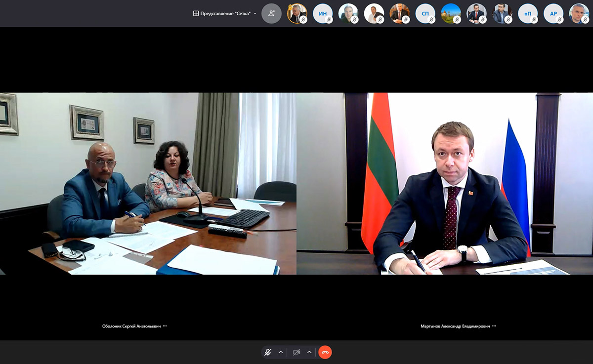Toggle the disabled camera button
Screen dimensions: 593x364
coord(296,352)
